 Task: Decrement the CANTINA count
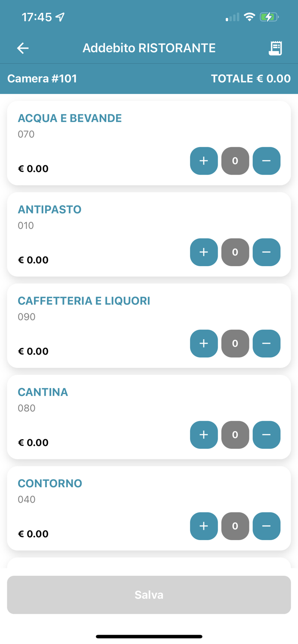coord(266,435)
